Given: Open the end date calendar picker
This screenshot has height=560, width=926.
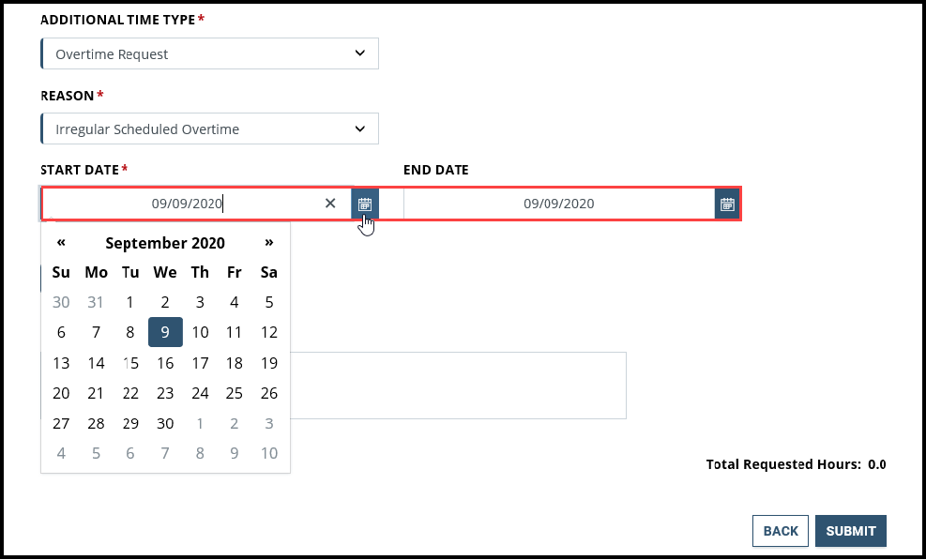Looking at the screenshot, I should (x=727, y=204).
